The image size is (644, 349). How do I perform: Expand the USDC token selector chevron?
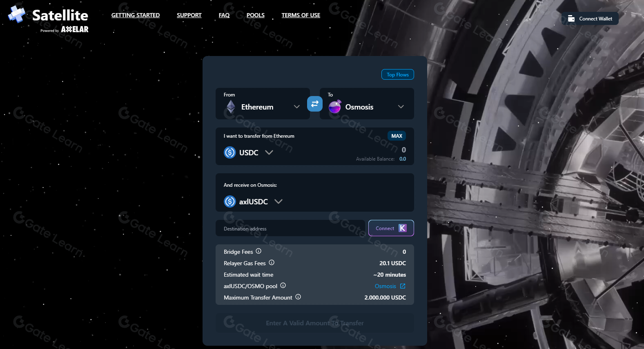coord(269,152)
